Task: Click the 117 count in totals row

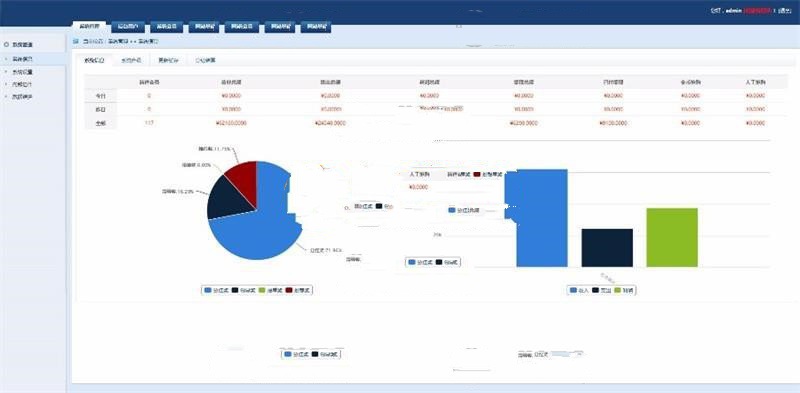Action: tap(149, 123)
